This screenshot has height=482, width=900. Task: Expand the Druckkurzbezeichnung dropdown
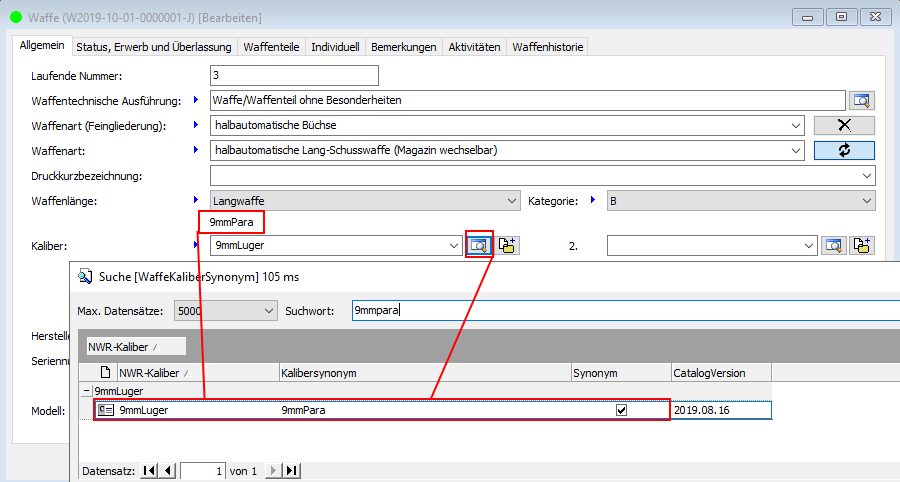(x=866, y=176)
